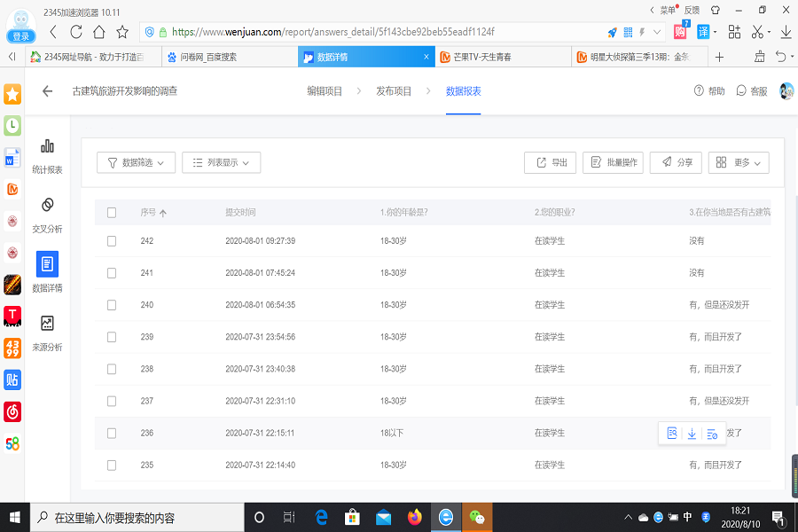This screenshot has height=532, width=798.
Task: Click the 批量操作 batch operation button
Action: coord(612,162)
